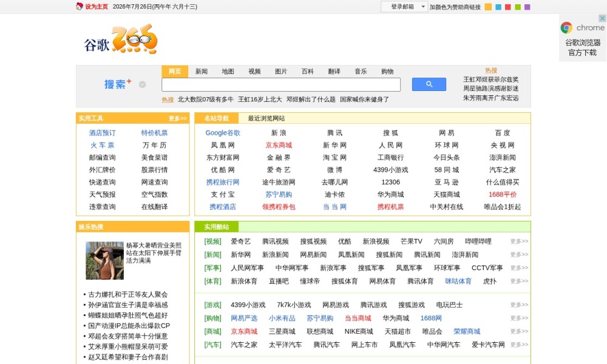Close the Chrome download advertisement
The image size is (607, 364).
(x=602, y=18)
